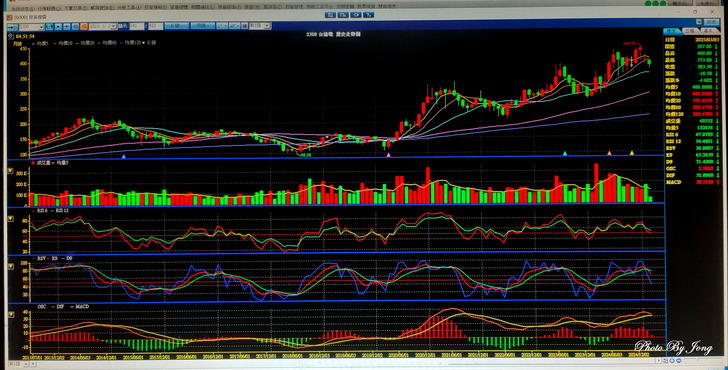Click the magenta triangle marker below price chart

point(389,155)
